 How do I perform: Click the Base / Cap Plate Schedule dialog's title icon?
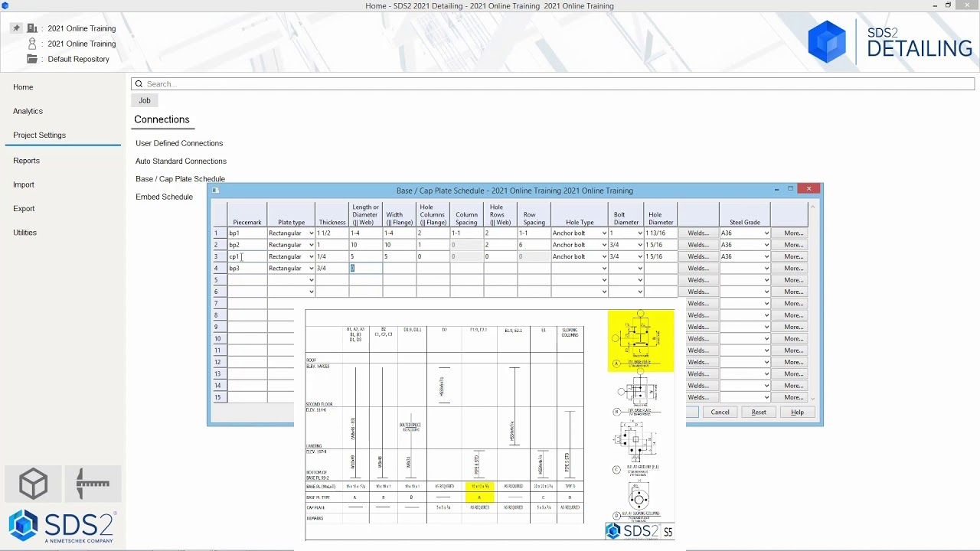tap(215, 191)
